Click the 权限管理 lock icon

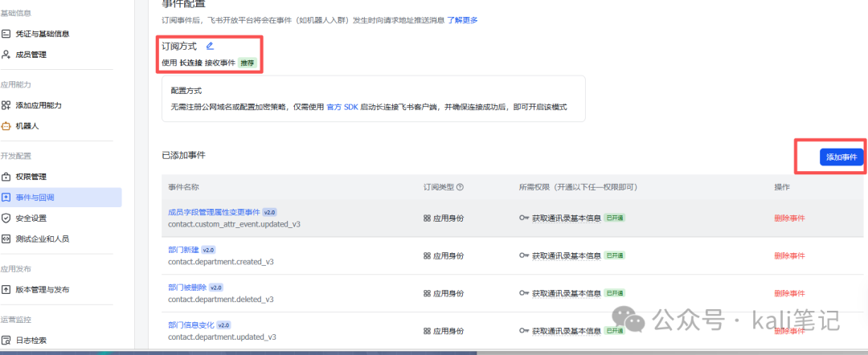click(x=6, y=177)
